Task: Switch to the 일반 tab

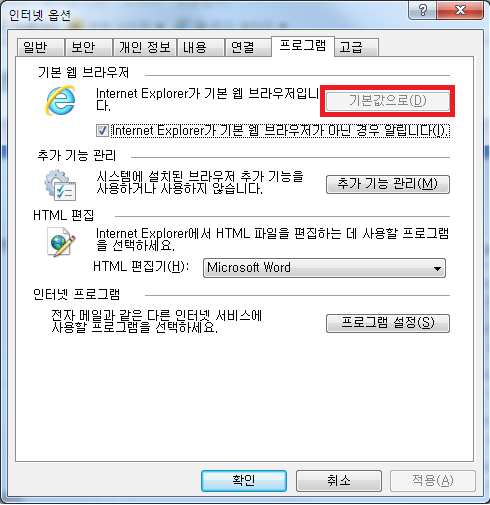Action: 40,47
